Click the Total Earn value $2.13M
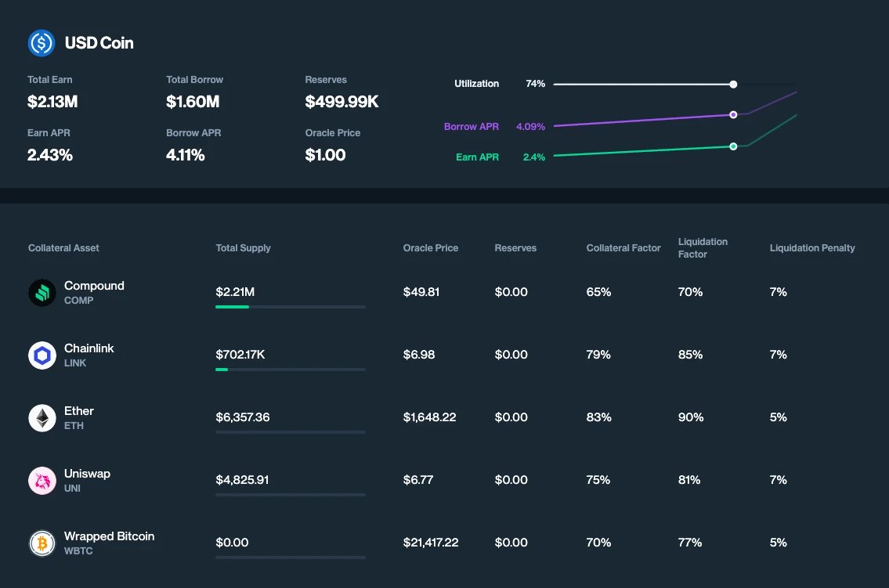 point(52,102)
